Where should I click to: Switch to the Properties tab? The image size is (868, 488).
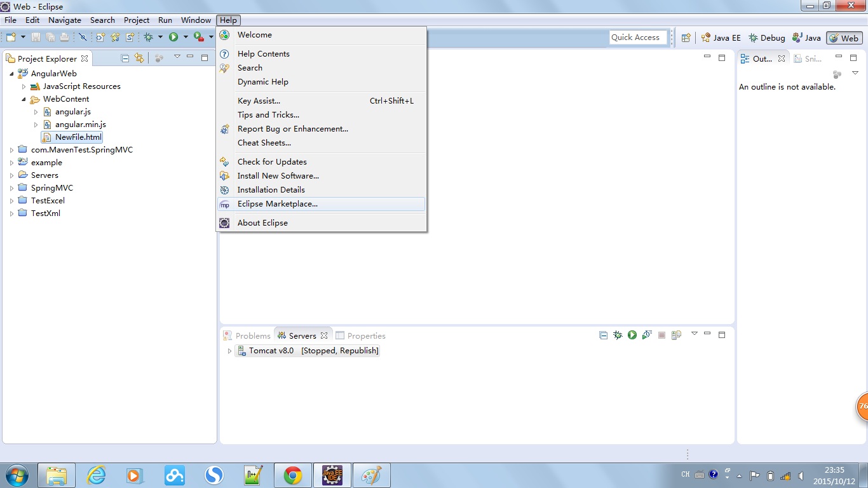tap(360, 335)
